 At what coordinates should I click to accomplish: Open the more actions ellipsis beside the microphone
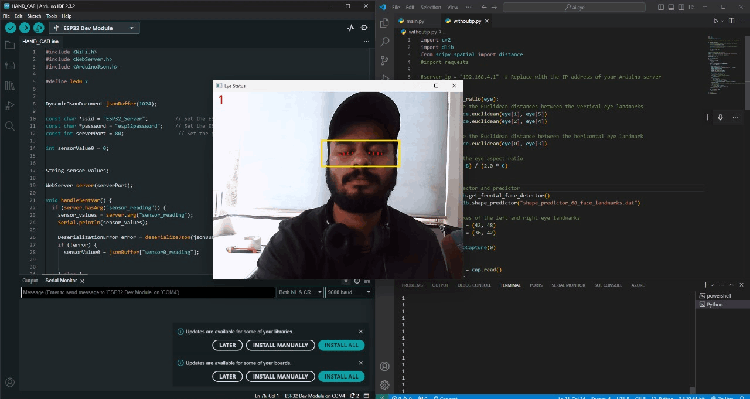[x=735, y=117]
